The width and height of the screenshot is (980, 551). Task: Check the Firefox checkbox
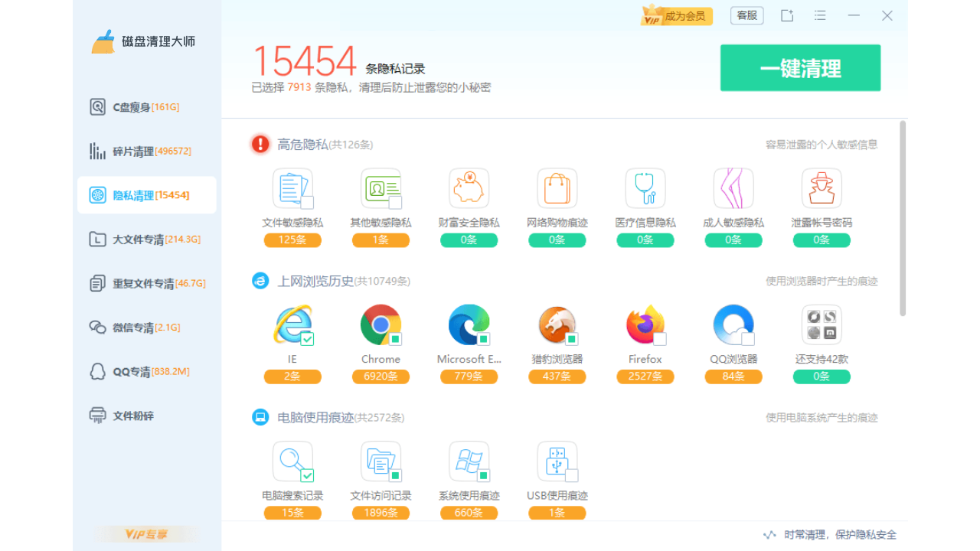click(659, 339)
